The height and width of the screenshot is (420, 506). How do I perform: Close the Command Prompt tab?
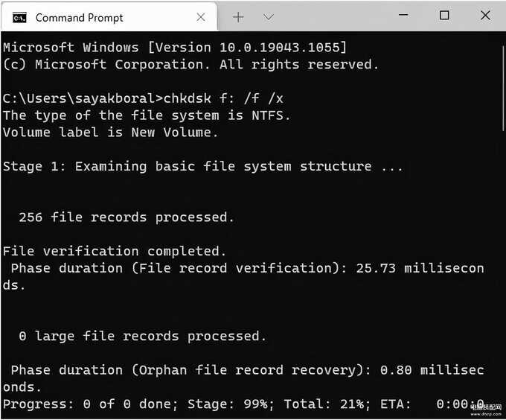pos(201,17)
